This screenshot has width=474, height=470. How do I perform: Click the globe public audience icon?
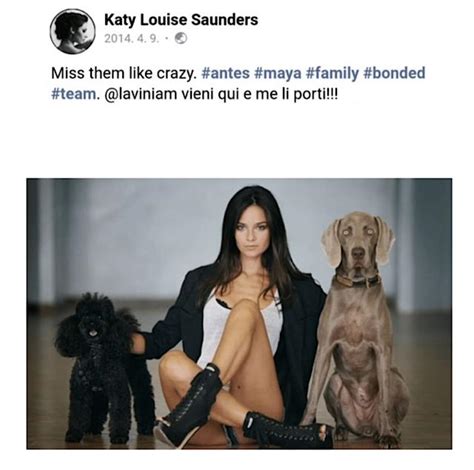181,38
